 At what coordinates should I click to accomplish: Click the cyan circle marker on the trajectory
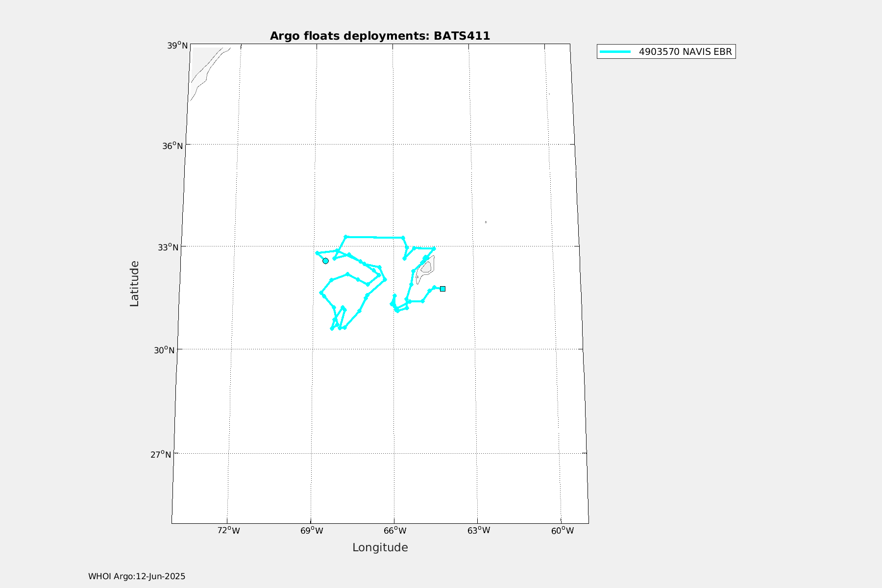325,261
